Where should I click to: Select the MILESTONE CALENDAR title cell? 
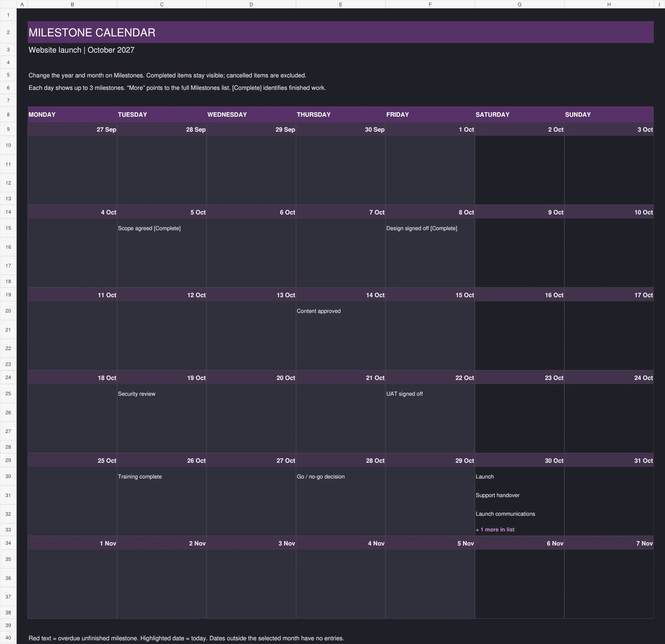[340, 32]
